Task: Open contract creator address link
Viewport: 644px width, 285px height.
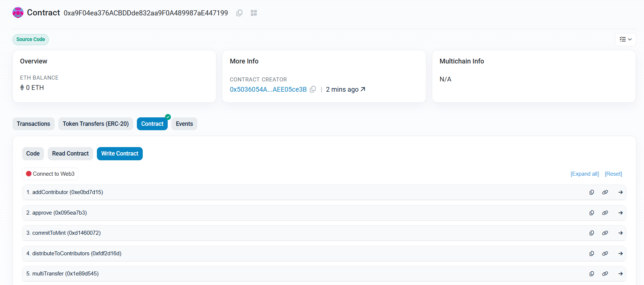Action: pos(268,89)
